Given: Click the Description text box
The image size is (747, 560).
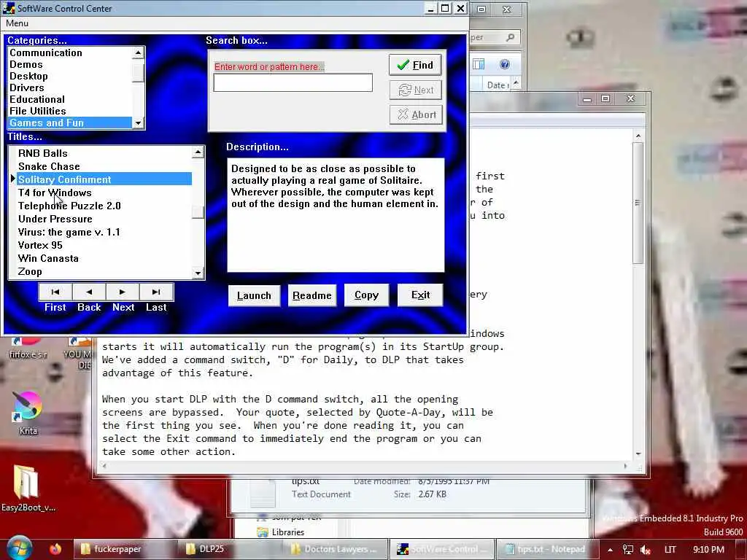Looking at the screenshot, I should [x=336, y=215].
